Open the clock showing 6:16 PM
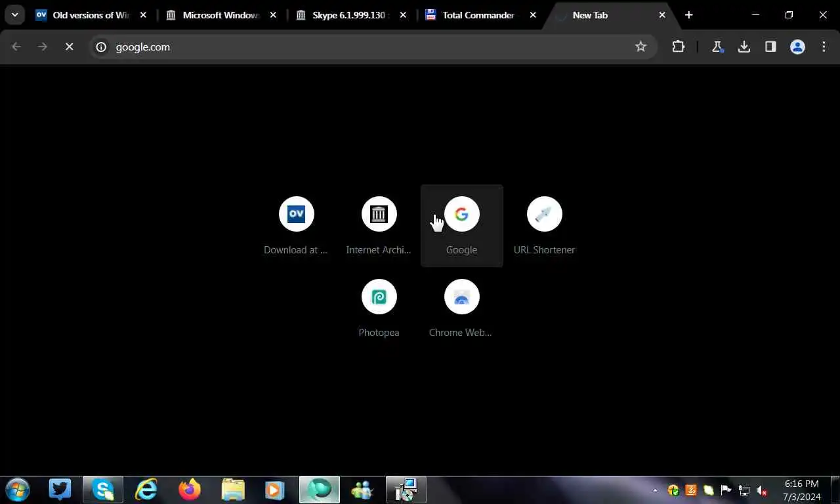Image resolution: width=840 pixels, height=504 pixels. 801,490
